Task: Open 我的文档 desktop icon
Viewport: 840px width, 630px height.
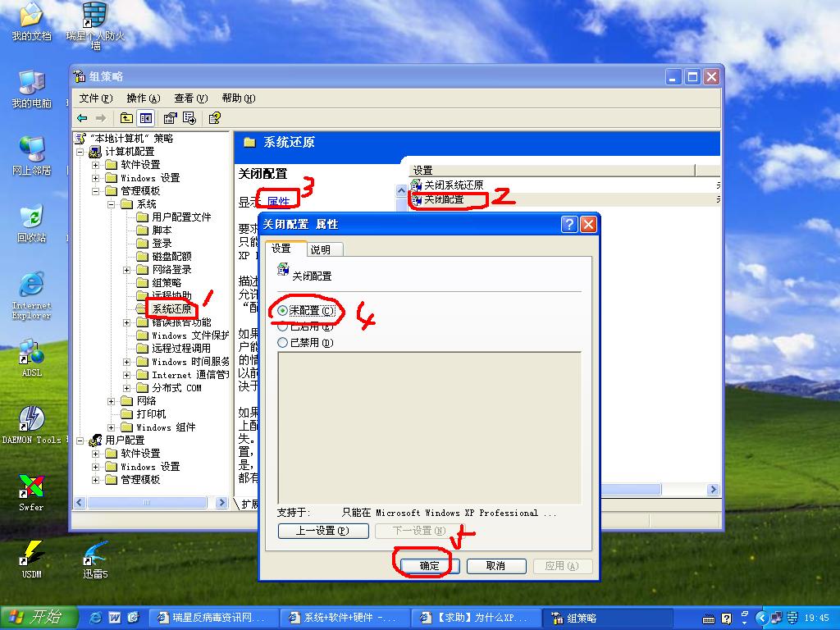Action: point(31,21)
